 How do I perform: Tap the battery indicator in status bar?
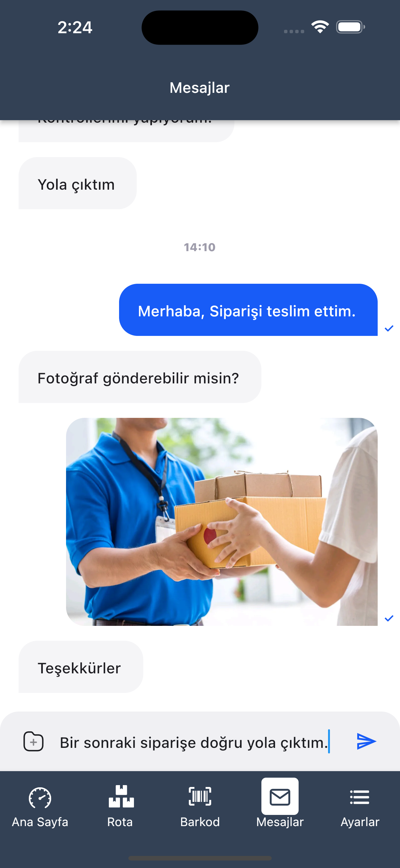point(350,27)
